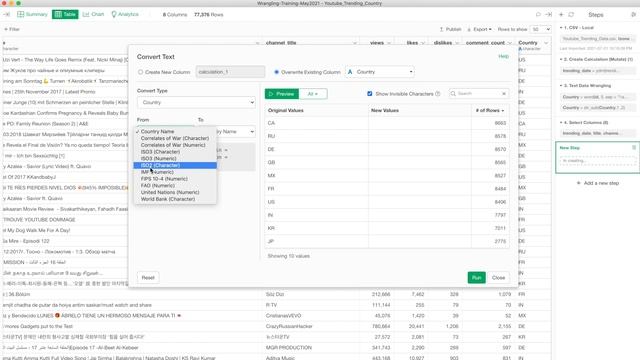Click the Publish toolbar item
The height and width of the screenshot is (360, 640).
tap(450, 29)
